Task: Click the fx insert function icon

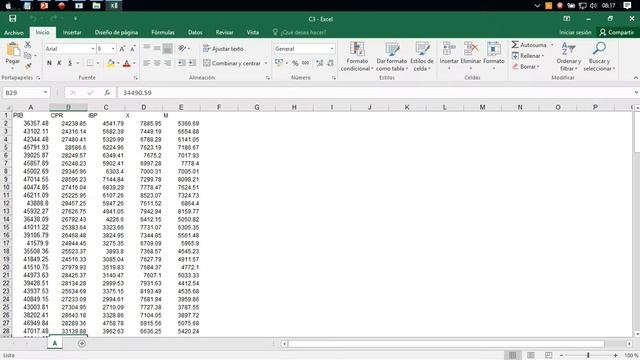Action: pyautogui.click(x=107, y=93)
